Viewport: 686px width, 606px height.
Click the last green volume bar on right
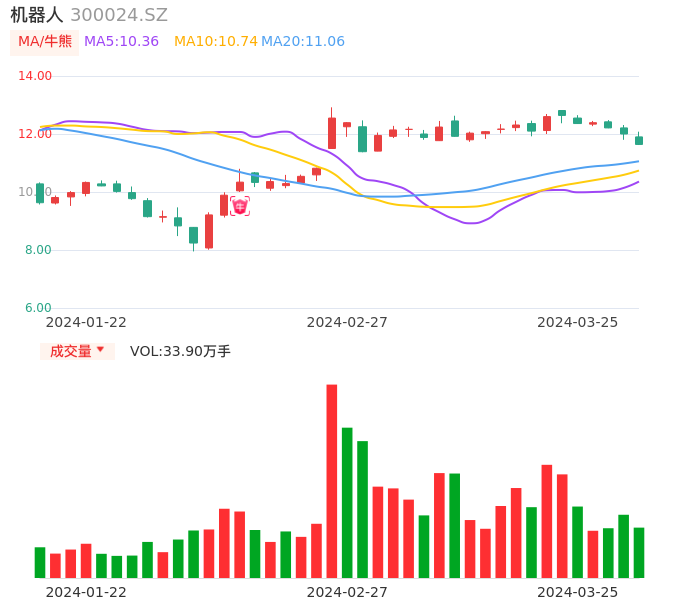pos(639,553)
